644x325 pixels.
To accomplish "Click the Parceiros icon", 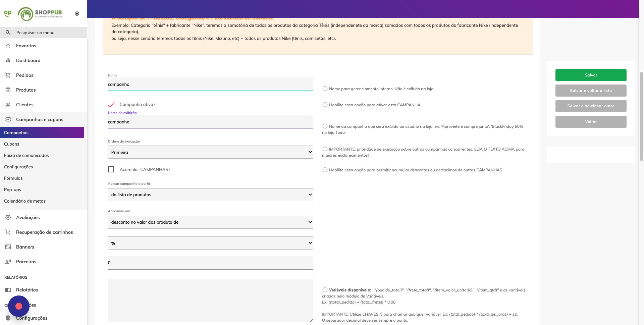I will tap(8, 262).
